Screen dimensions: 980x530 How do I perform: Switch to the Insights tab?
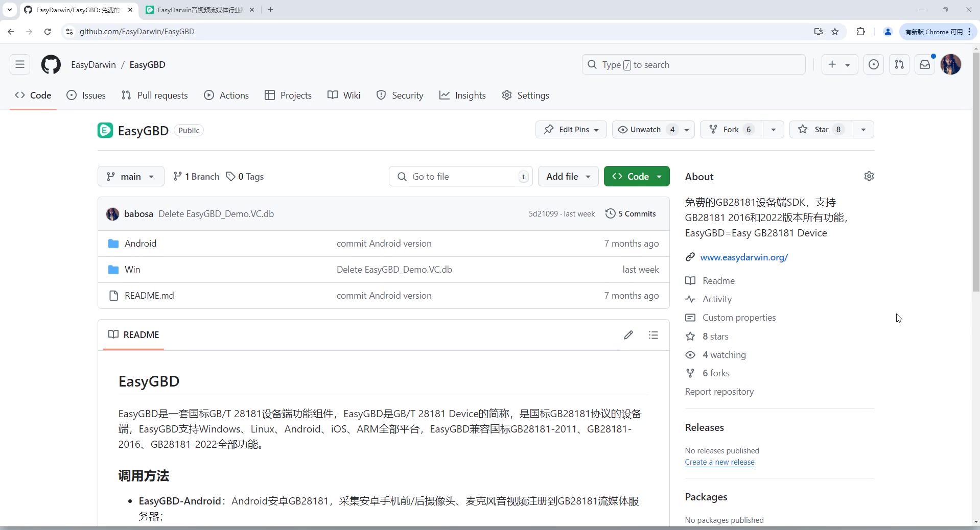[x=462, y=95]
